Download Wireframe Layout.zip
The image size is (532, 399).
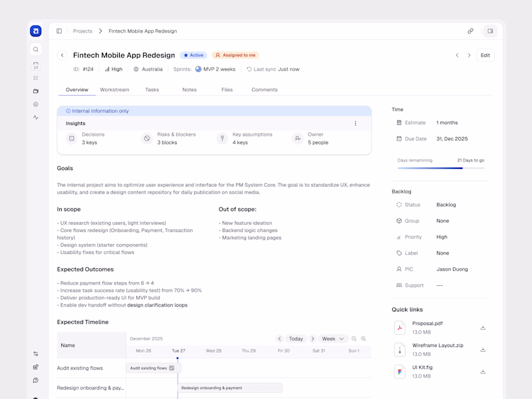pos(483,350)
